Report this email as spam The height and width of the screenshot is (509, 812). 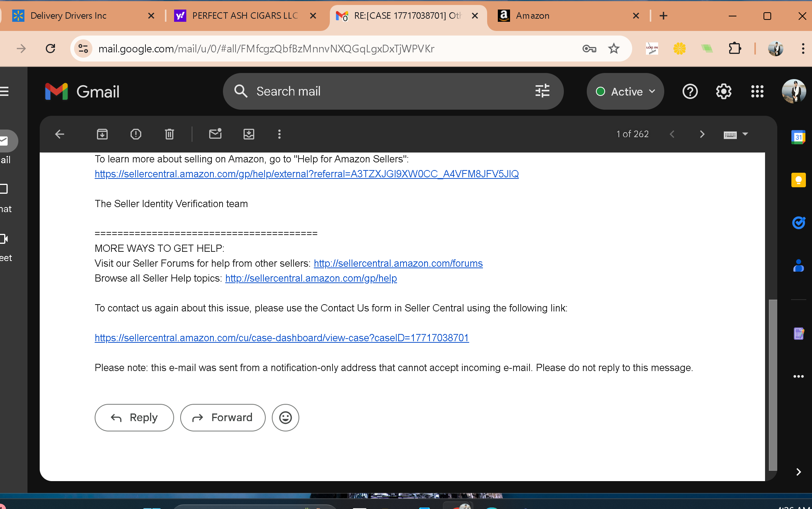click(x=136, y=134)
